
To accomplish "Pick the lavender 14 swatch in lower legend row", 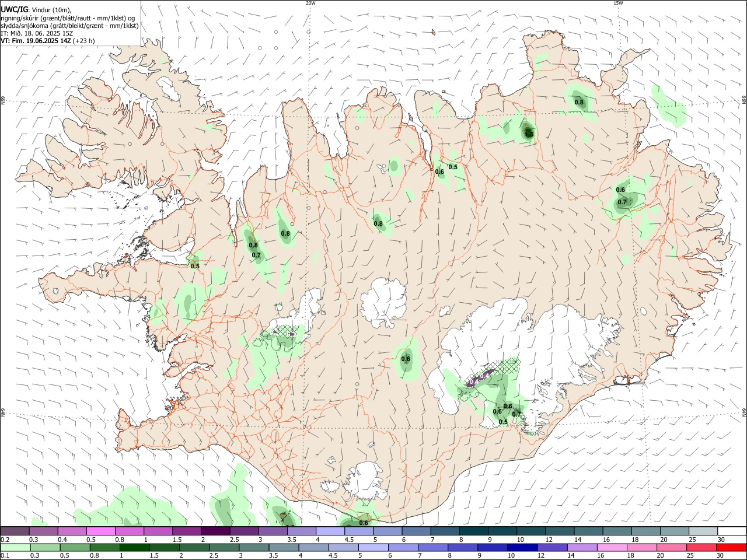I will click(x=582, y=548).
